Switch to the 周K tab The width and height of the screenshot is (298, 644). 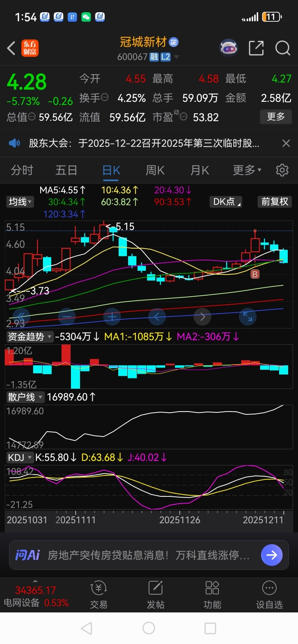[155, 170]
